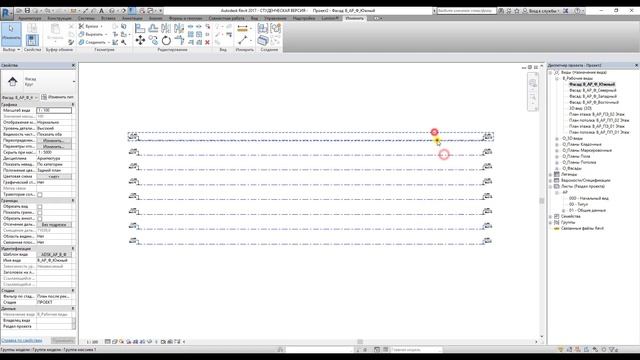This screenshot has height=360, width=640.
Task: Enable Обрезать вид checkbox
Action: 40,207
